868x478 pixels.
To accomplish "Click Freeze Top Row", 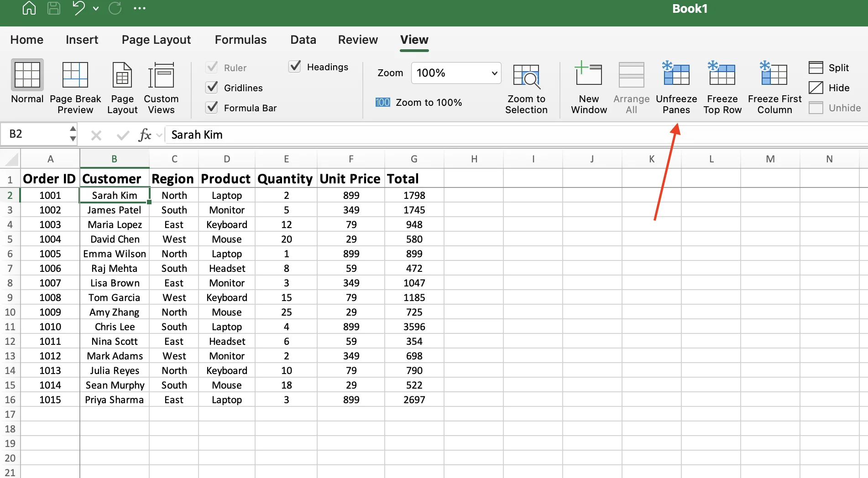I will click(722, 87).
